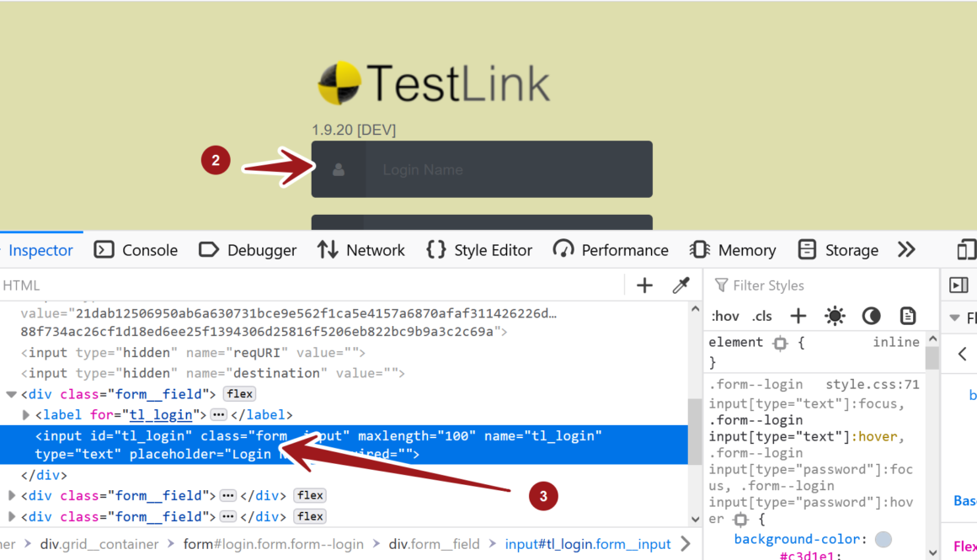The width and height of the screenshot is (977, 560).
Task: Open the Storage tab
Action: pos(838,250)
